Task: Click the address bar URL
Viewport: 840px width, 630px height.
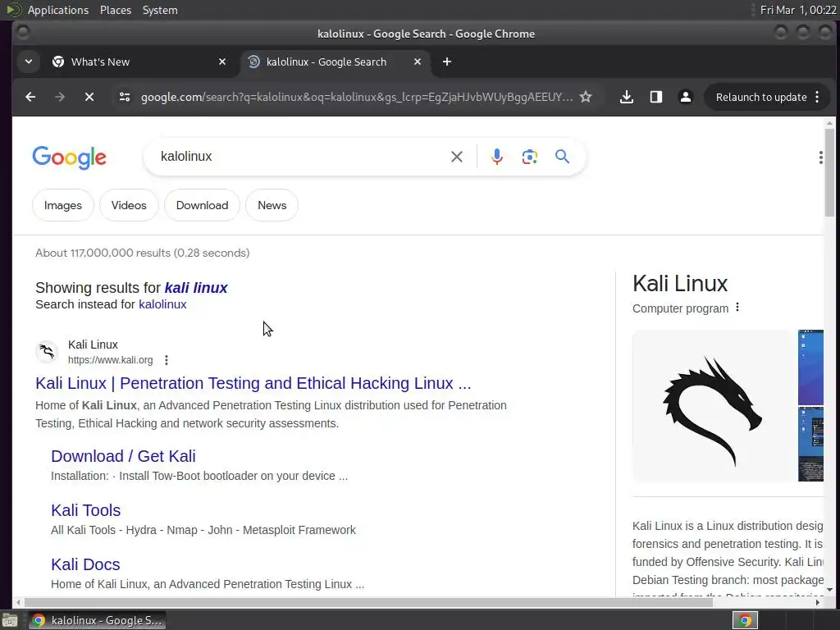Action: point(356,97)
